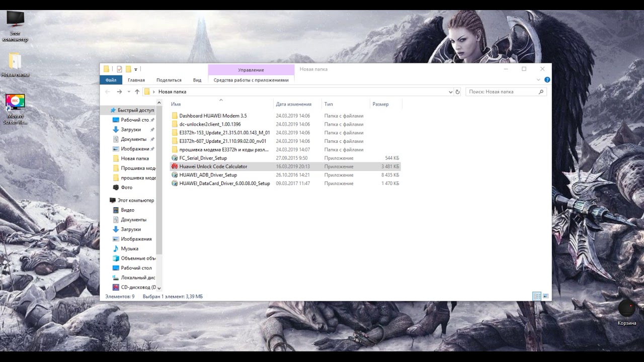Open CD-дисковод in the navigation pane
The width and height of the screenshot is (644, 362).
[x=134, y=287]
